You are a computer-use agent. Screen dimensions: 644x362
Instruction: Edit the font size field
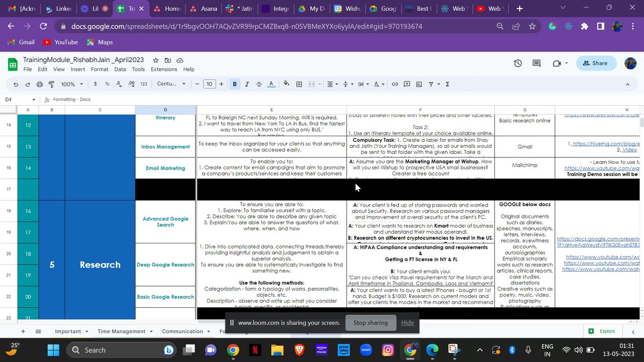209,84
